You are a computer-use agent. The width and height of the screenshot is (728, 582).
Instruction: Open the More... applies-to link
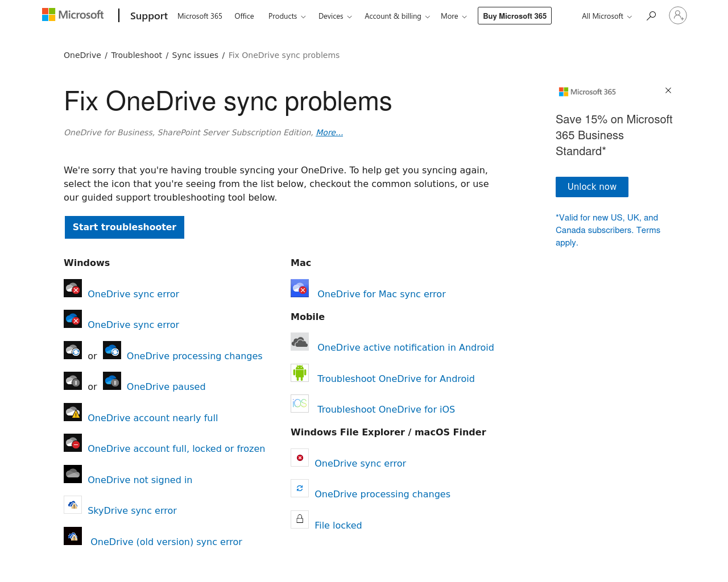coord(329,132)
